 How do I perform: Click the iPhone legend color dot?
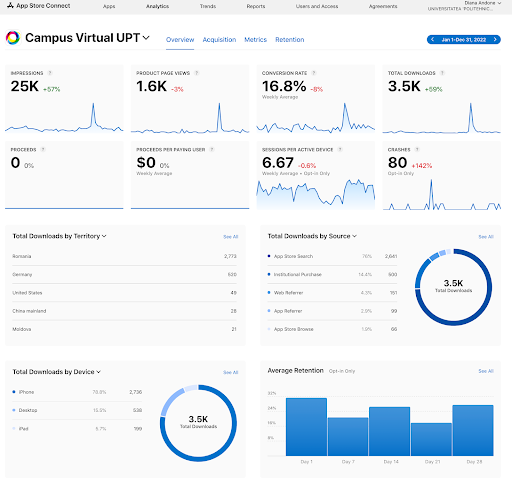click(14, 392)
